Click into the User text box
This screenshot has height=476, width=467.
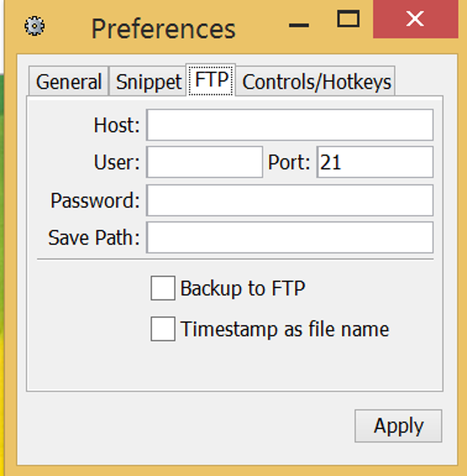[204, 162]
